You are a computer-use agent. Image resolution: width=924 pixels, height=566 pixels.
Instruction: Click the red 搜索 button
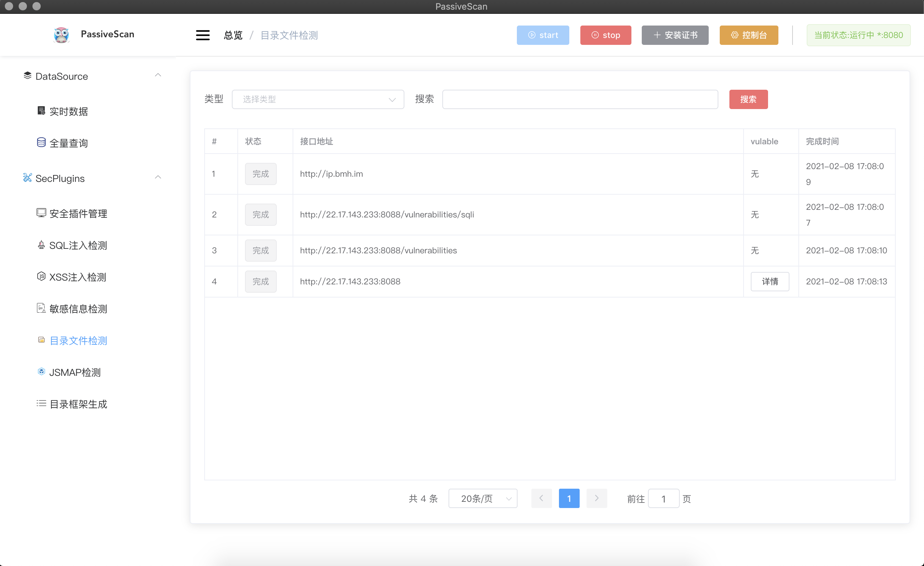(x=748, y=99)
